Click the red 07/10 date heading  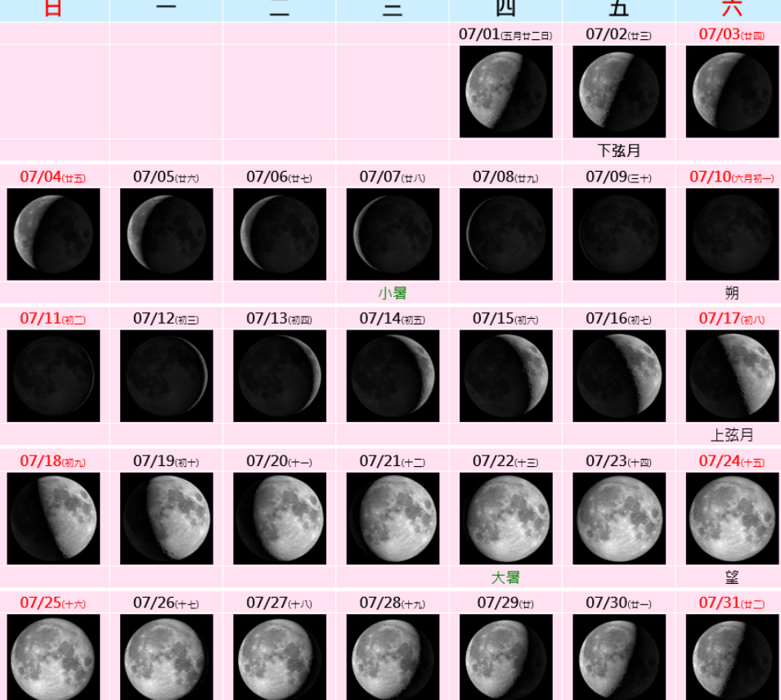(x=732, y=177)
